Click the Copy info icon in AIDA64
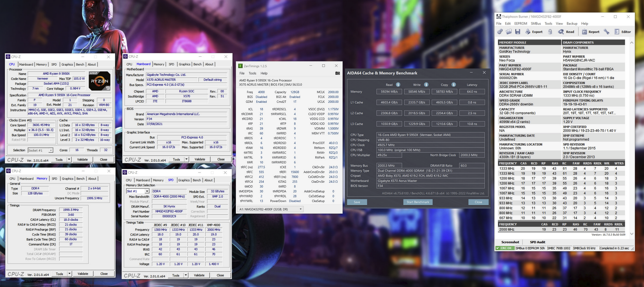The width and height of the screenshot is (644, 287). pyautogui.click(x=454, y=84)
